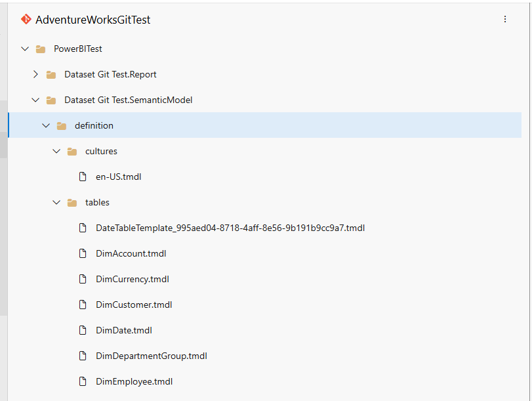Screen dimensions: 532x401
Task: Click the file icon next to en-US.tmdl
Action: 82,177
